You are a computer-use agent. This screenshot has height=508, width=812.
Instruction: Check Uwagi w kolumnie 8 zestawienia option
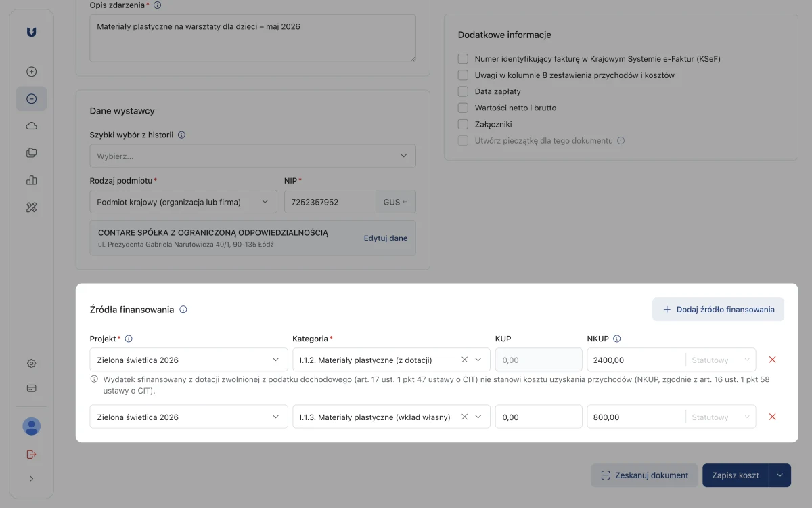[463, 75]
